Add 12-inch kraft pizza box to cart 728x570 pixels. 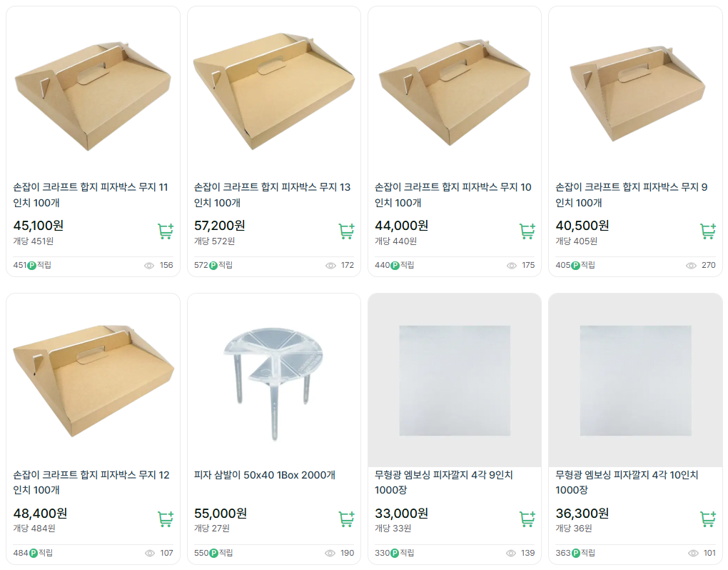point(166,519)
